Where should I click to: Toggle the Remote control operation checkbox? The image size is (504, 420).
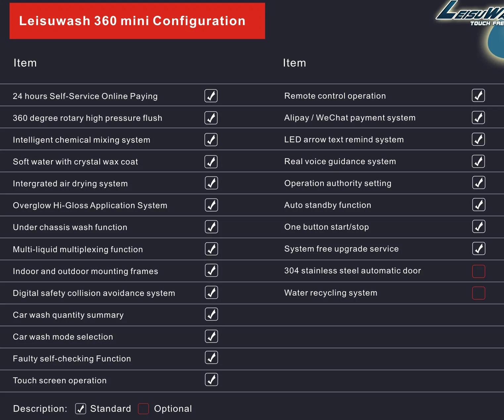(x=478, y=96)
